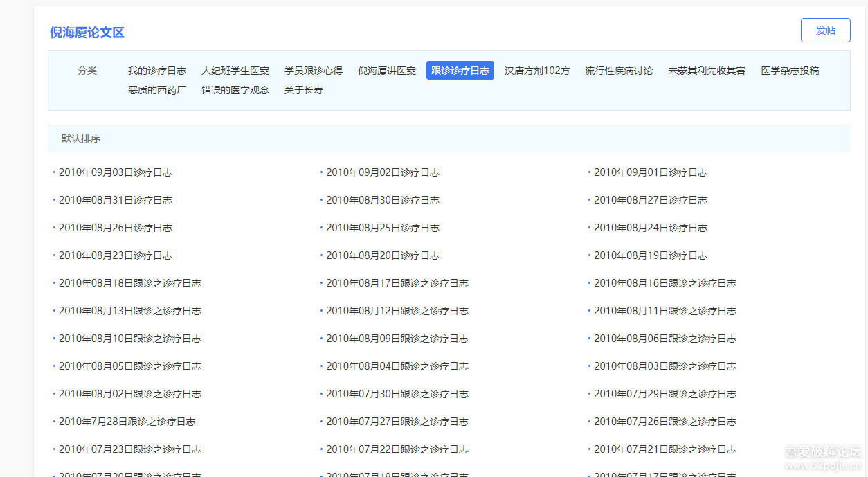
Task: Click the active 跟诊诊疗日志 tab
Action: (460, 71)
